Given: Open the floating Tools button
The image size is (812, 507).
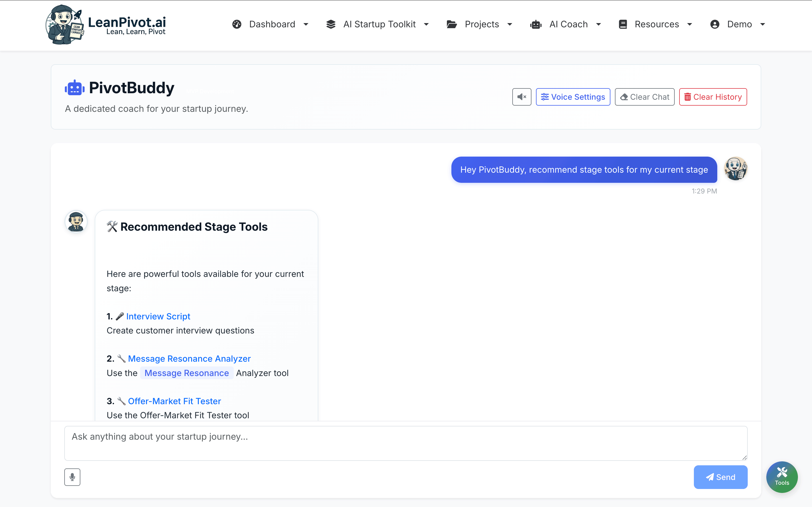Looking at the screenshot, I should pyautogui.click(x=782, y=477).
